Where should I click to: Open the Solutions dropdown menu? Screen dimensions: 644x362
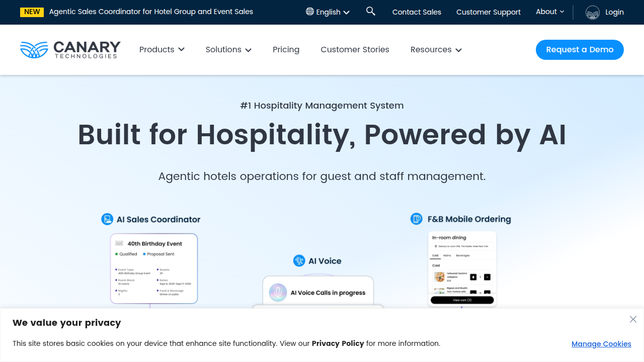[x=228, y=49]
